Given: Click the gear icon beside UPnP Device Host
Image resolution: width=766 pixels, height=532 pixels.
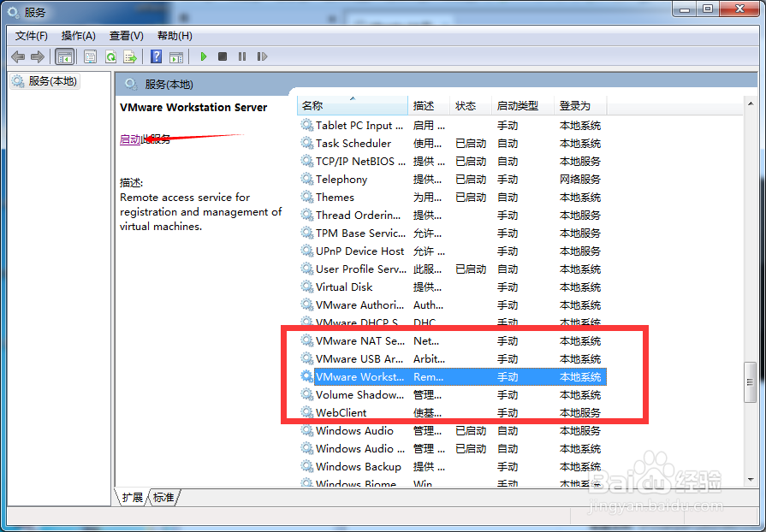Looking at the screenshot, I should [306, 251].
